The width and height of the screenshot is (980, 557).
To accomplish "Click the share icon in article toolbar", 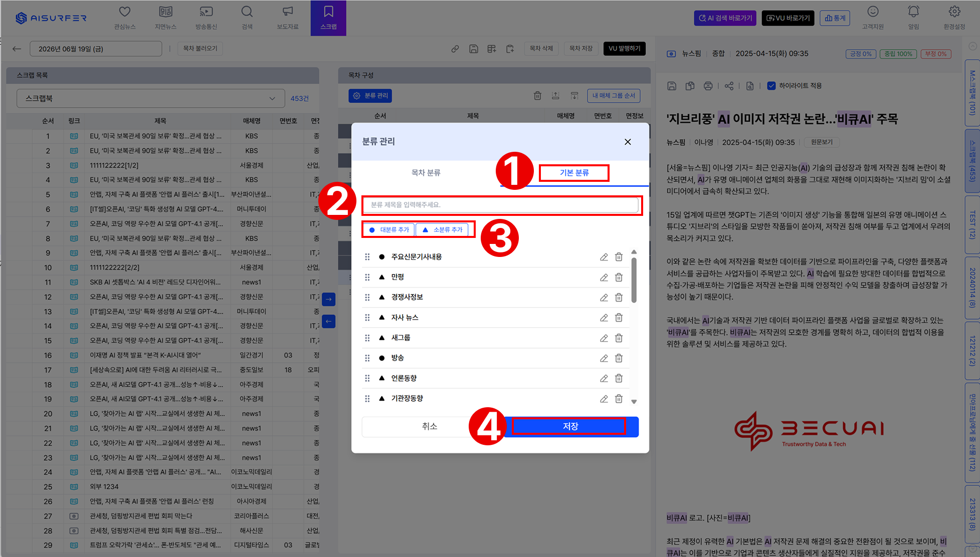I will pyautogui.click(x=729, y=86).
